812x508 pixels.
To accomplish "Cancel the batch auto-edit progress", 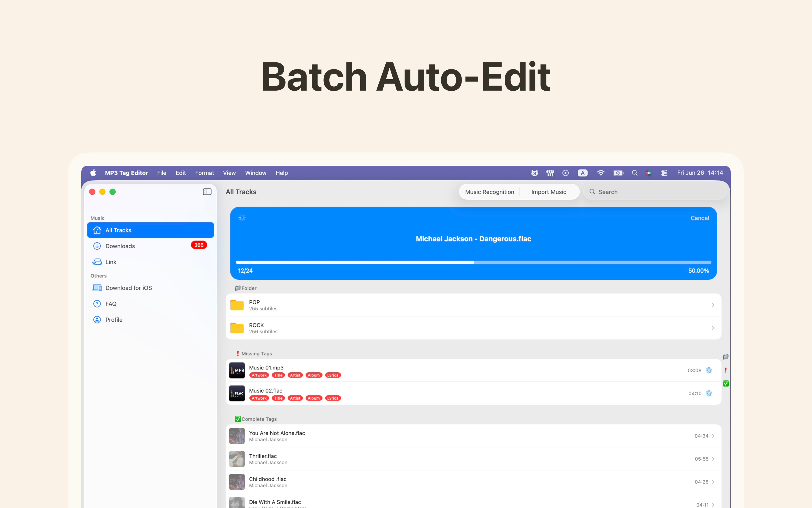I will pyautogui.click(x=700, y=218).
